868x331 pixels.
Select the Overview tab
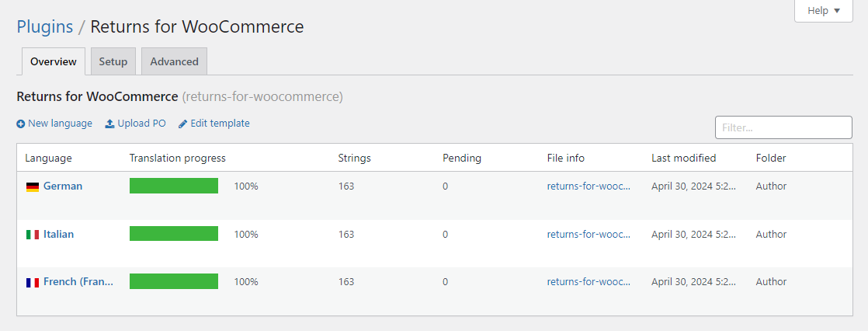(54, 61)
